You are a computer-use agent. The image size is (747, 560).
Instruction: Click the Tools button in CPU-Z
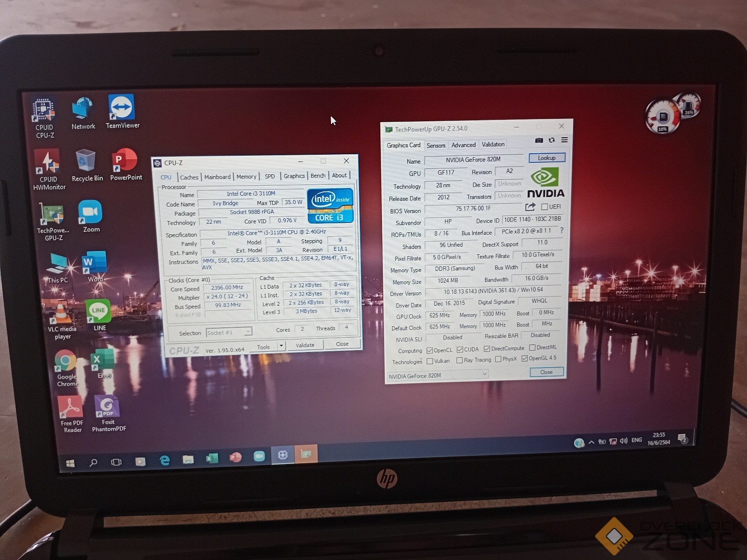[263, 347]
